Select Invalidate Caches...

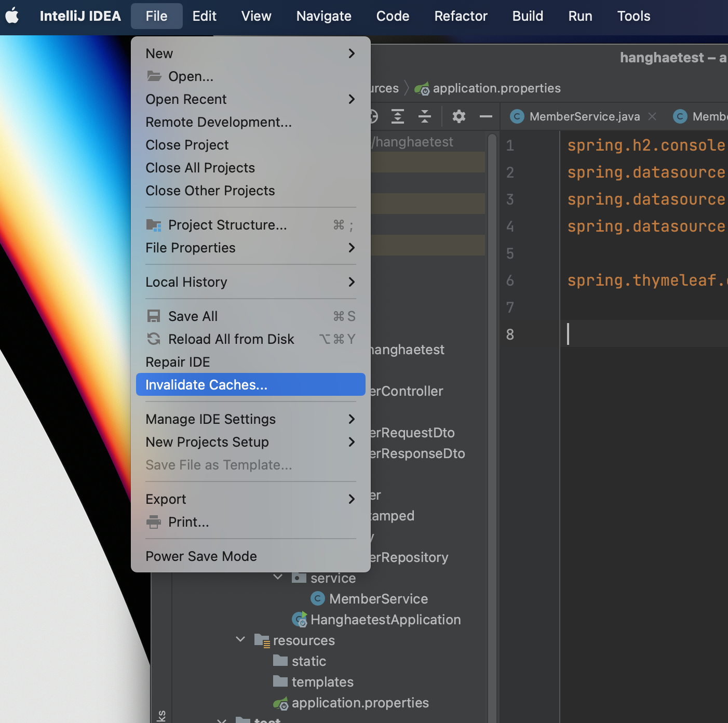pos(251,385)
